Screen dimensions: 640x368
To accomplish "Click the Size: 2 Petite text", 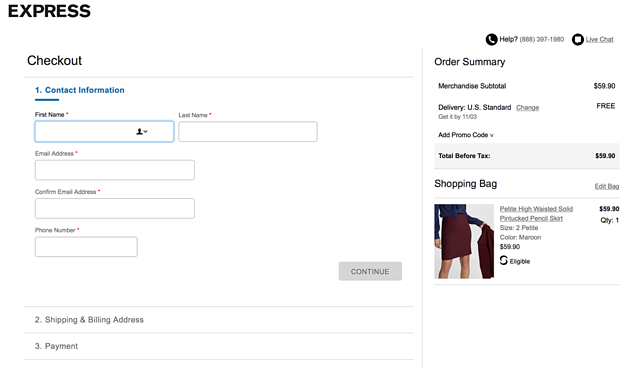I will tap(519, 228).
